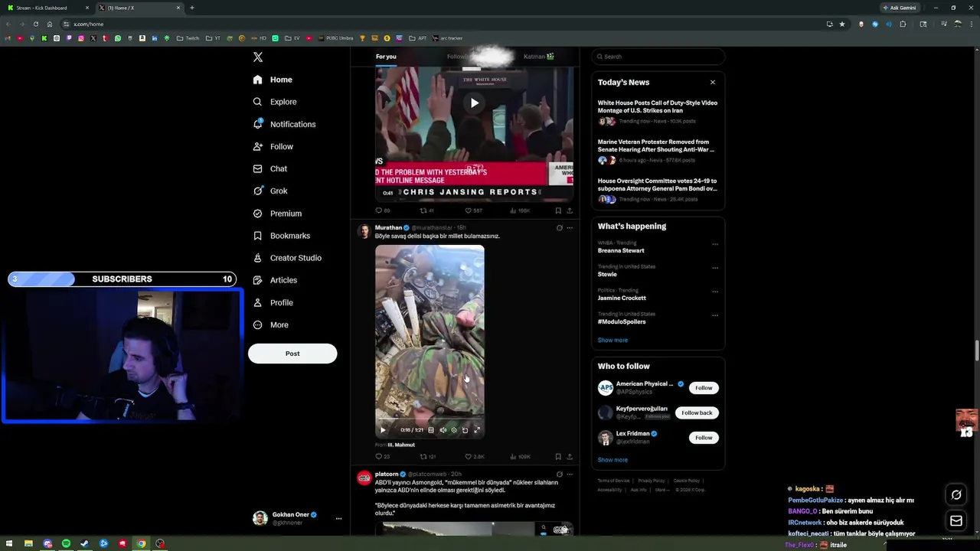
Task: Go to the Articles section
Action: (x=275, y=280)
